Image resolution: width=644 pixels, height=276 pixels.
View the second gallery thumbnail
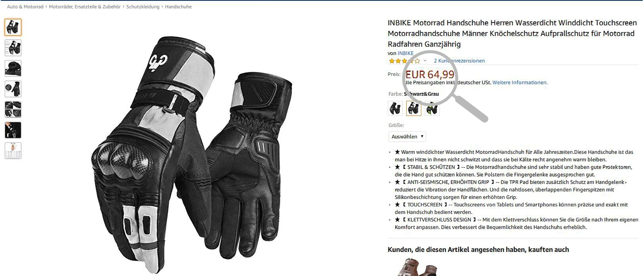[x=13, y=48]
